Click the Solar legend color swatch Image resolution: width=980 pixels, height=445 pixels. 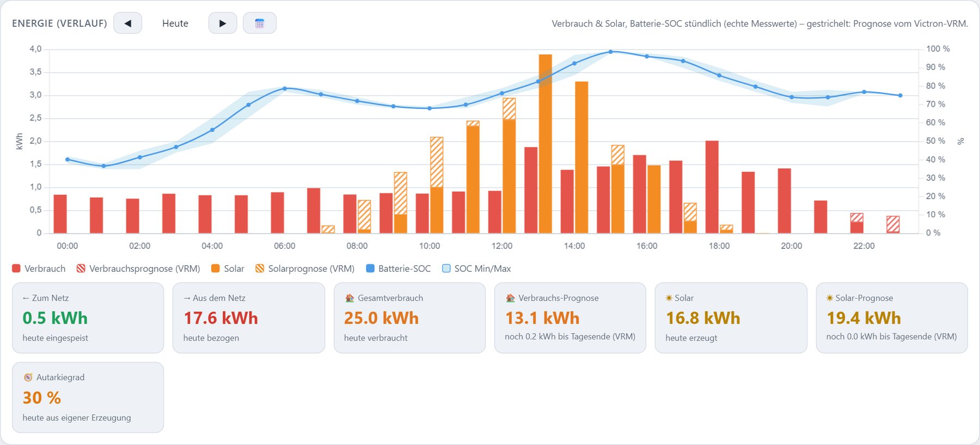[x=215, y=269]
